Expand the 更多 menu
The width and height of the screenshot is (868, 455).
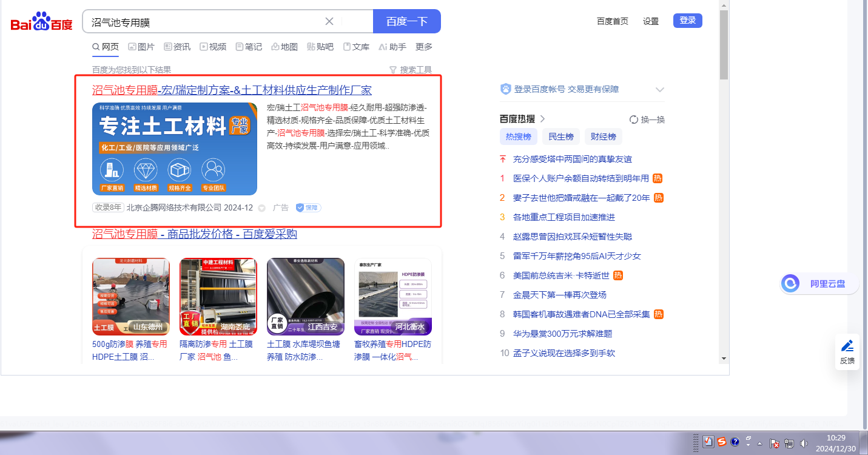coord(424,47)
